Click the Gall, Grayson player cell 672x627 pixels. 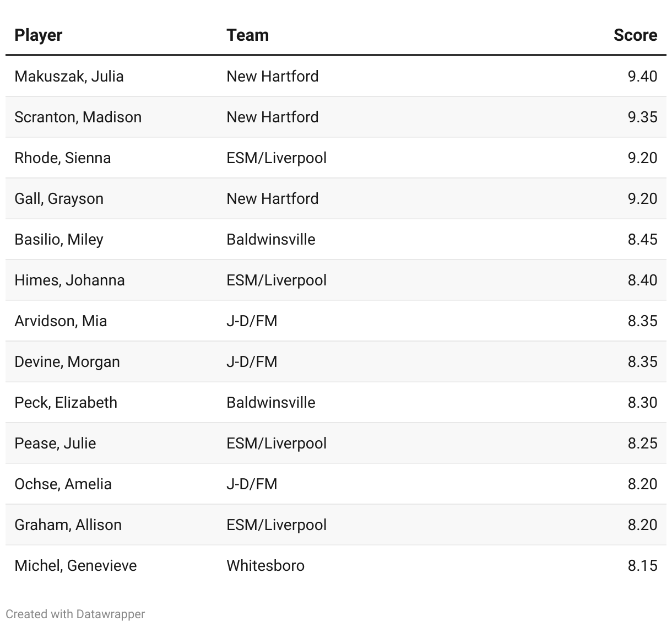[59, 198]
